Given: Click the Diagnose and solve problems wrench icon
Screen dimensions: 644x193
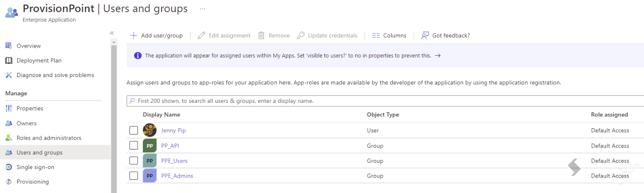Looking at the screenshot, I should tap(8, 75).
